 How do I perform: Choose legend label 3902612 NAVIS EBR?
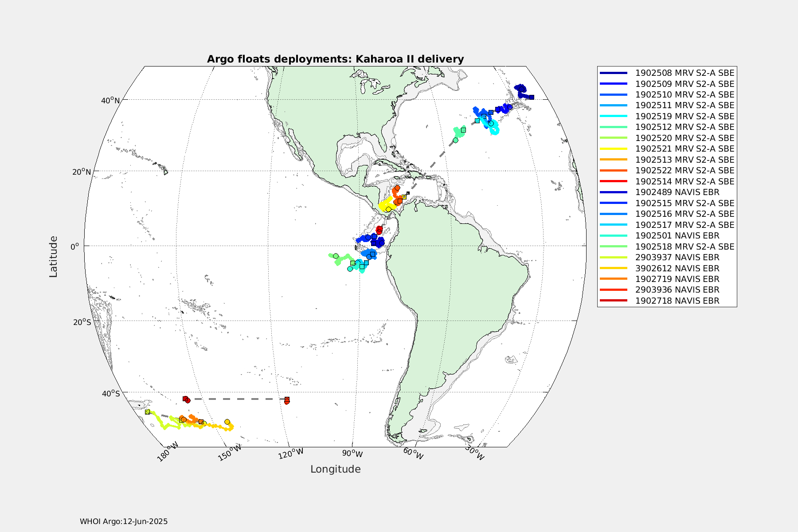point(677,268)
